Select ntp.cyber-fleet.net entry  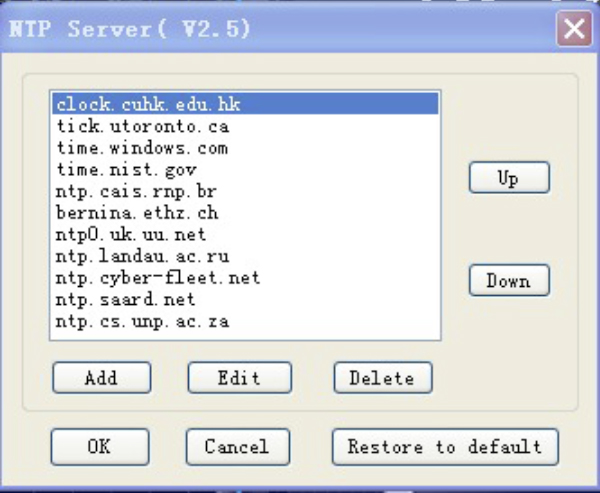coord(245,278)
